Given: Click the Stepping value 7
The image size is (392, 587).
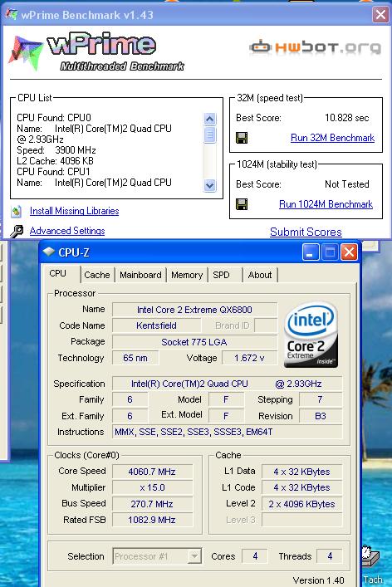Looking at the screenshot, I should (x=321, y=399).
